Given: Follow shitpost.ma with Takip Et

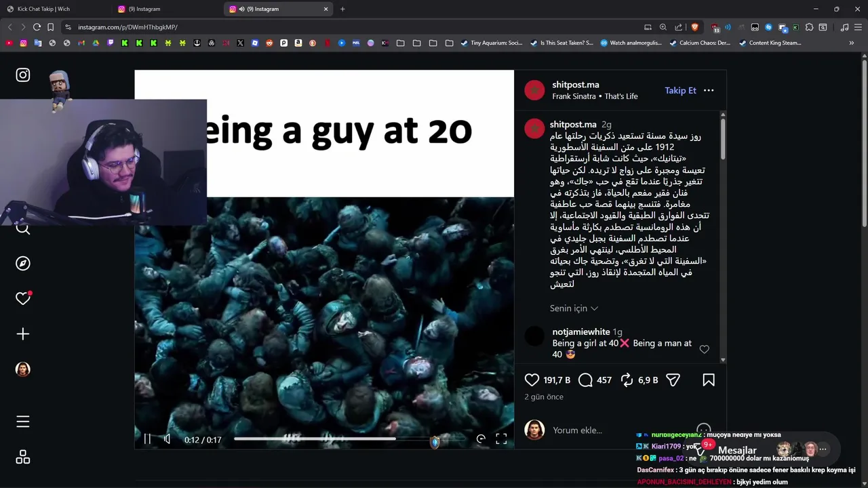Looking at the screenshot, I should 680,90.
